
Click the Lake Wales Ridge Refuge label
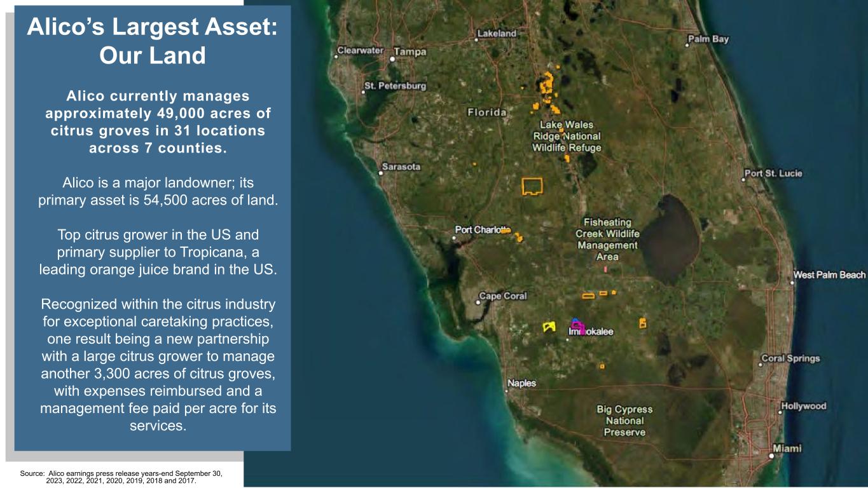[x=566, y=136]
